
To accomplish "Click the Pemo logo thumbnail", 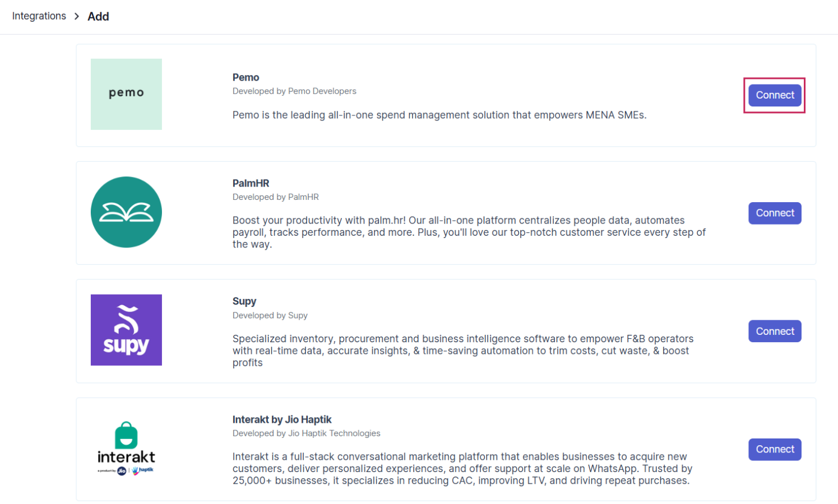I will [126, 94].
